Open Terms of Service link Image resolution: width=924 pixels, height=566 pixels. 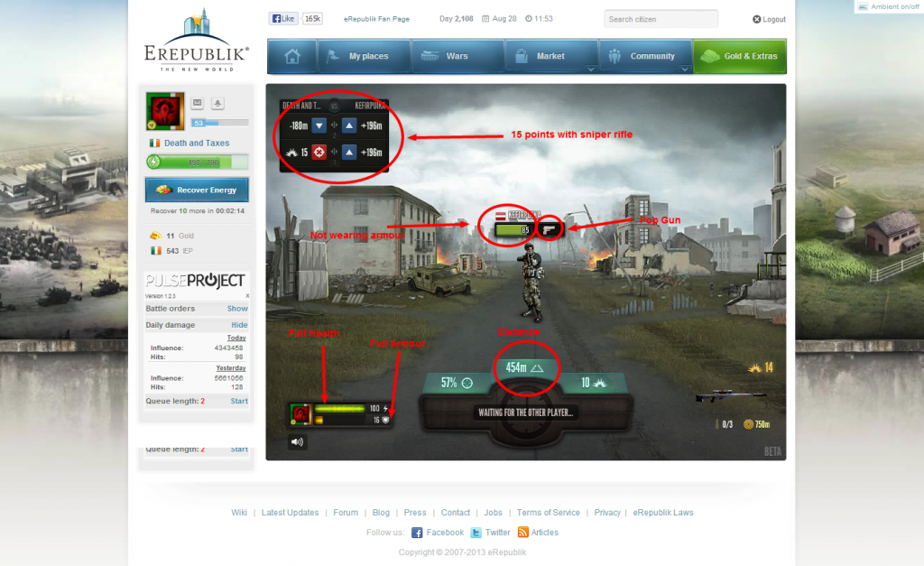coord(548,513)
